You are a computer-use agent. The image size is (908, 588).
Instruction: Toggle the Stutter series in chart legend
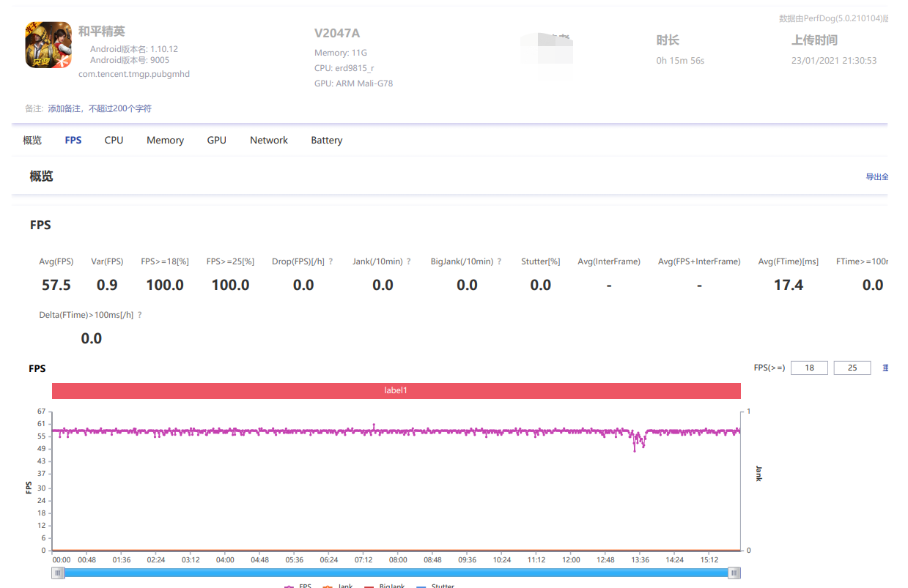(x=435, y=586)
